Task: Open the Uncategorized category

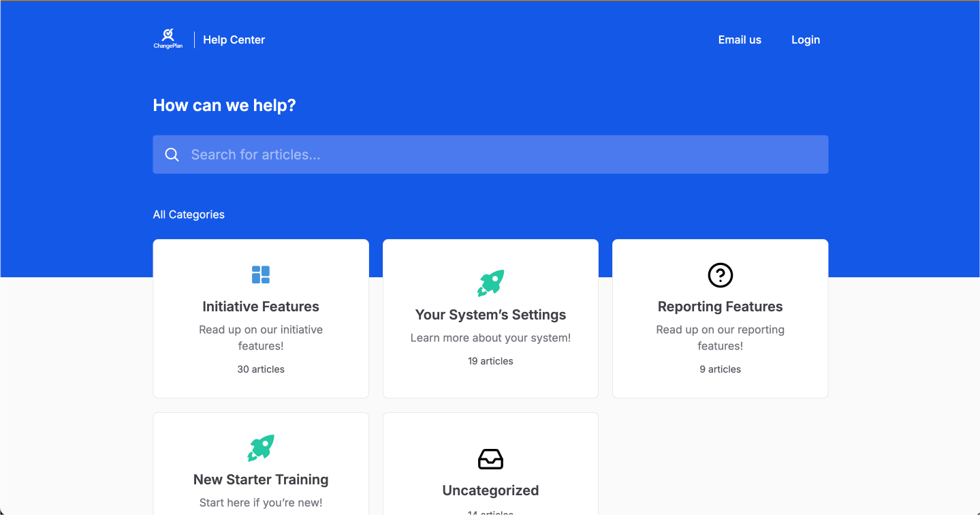Action: [490, 490]
